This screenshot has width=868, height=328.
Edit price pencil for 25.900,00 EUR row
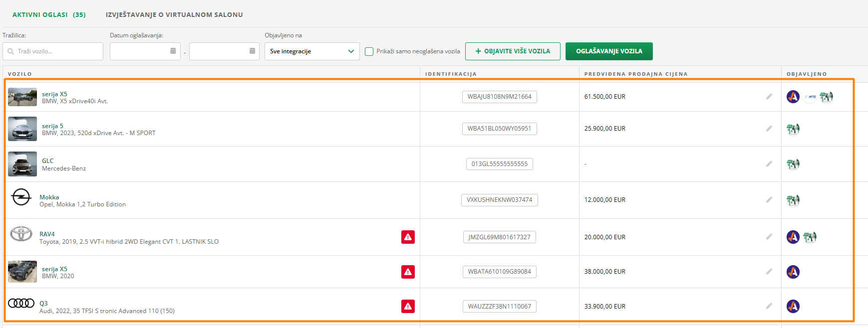coord(769,129)
